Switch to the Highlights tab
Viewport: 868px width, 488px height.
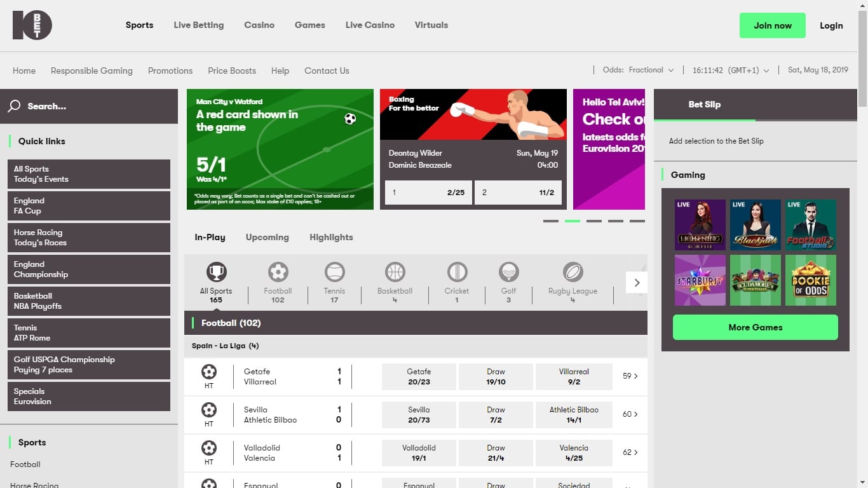(331, 237)
